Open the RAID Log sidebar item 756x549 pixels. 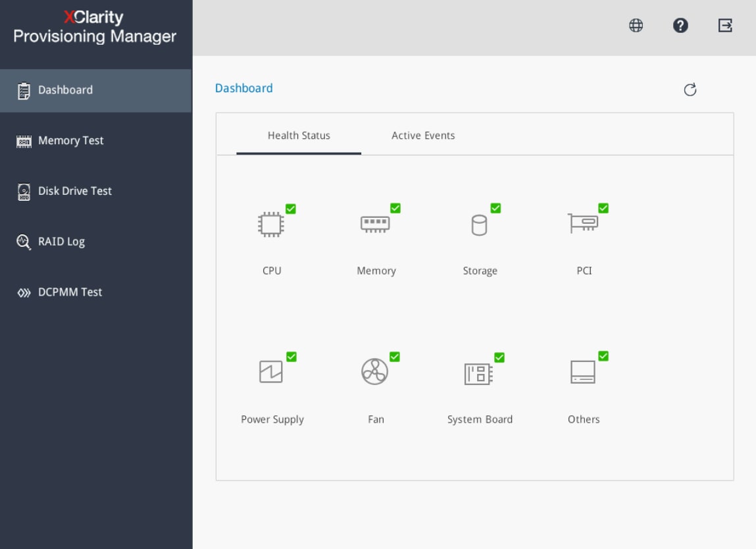pyautogui.click(x=61, y=242)
